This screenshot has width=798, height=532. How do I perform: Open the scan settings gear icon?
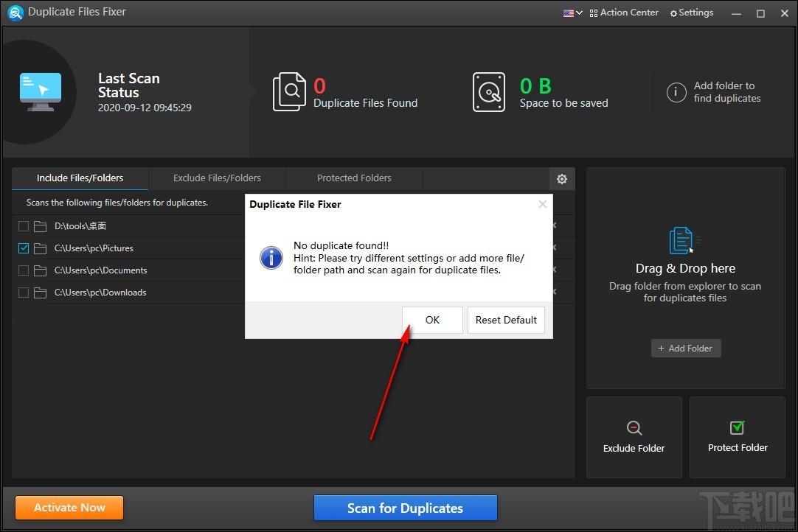click(x=562, y=179)
